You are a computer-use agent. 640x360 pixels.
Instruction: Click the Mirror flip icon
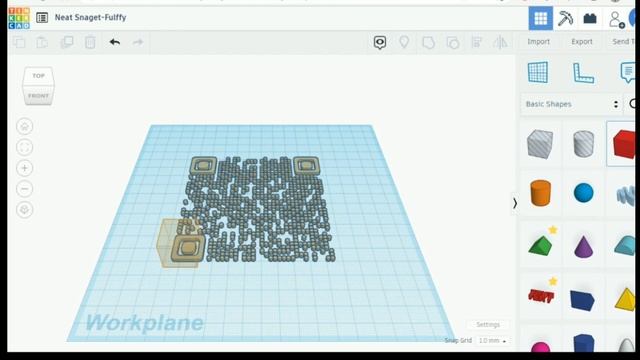click(500, 42)
